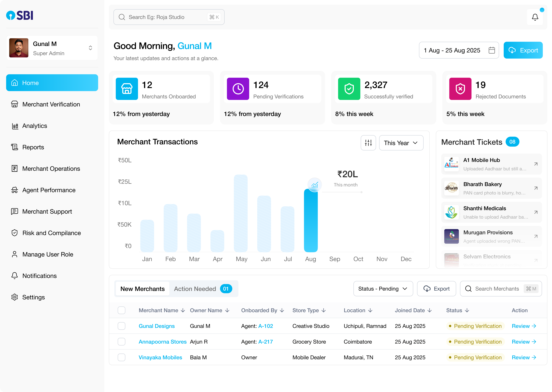Open Merchant Verification in the sidebar
This screenshot has width=552, height=392.
tap(51, 104)
